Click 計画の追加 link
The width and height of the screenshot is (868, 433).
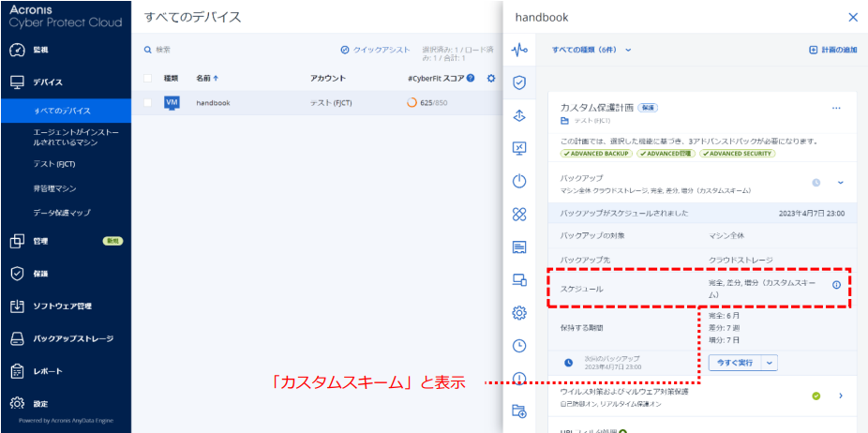(832, 50)
